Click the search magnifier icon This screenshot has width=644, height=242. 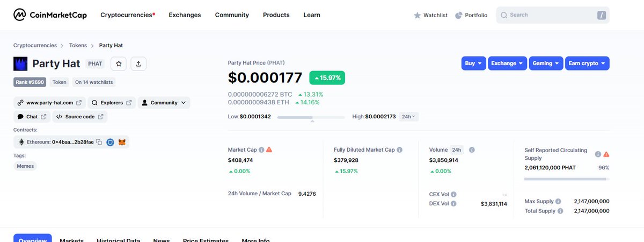click(504, 15)
